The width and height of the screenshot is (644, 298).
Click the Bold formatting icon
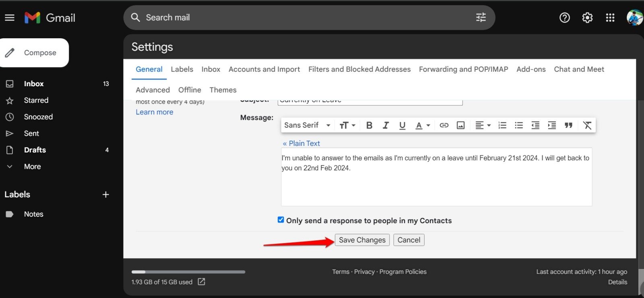(x=369, y=125)
